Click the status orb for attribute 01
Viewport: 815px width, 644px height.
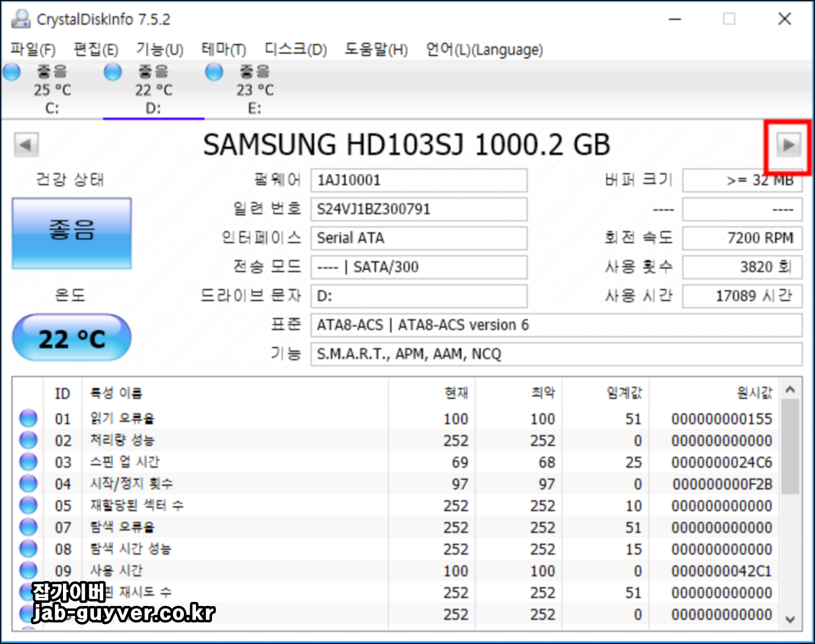click(28, 418)
